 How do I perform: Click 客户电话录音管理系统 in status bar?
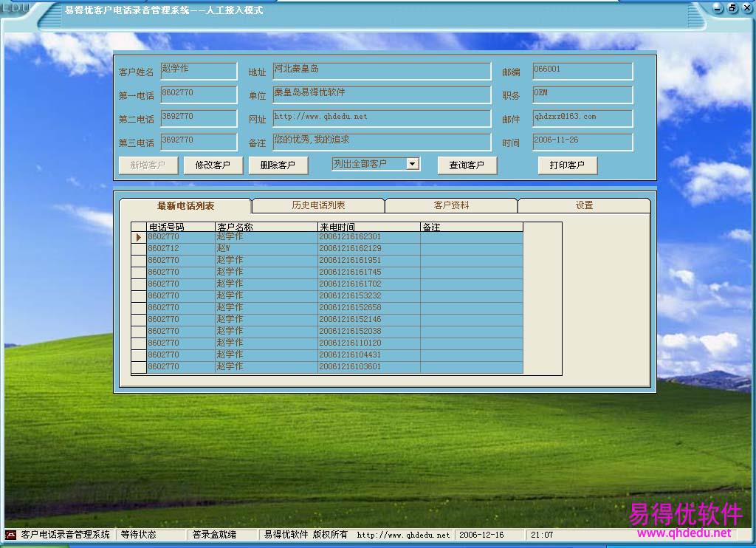coord(65,535)
